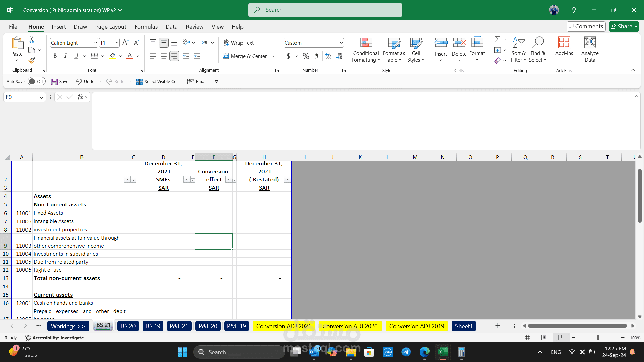Toggle Underline formatting
The width and height of the screenshot is (644, 362).
click(x=76, y=56)
